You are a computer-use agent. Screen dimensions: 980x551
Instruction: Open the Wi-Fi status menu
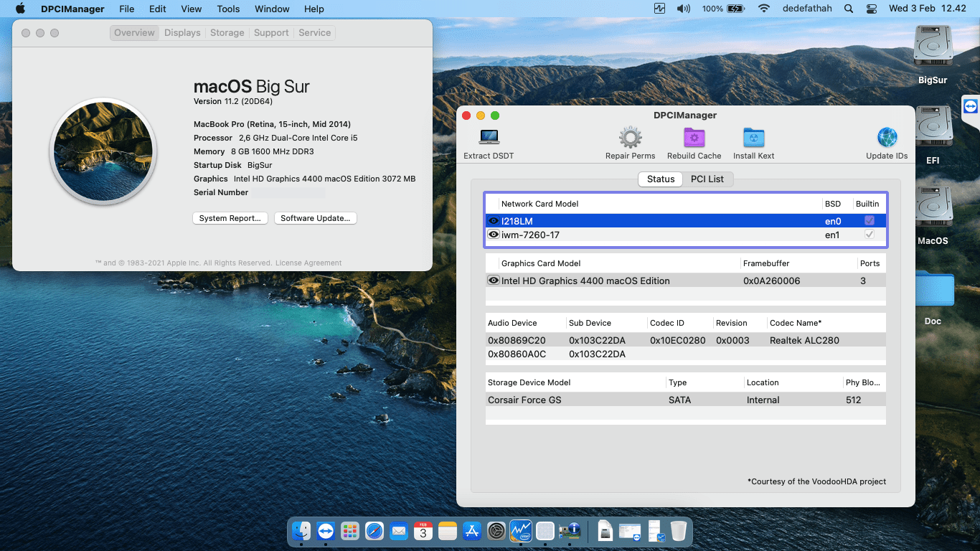(x=763, y=9)
